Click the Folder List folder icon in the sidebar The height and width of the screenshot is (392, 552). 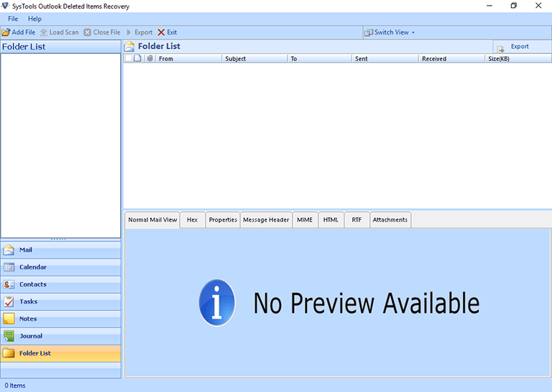point(9,353)
